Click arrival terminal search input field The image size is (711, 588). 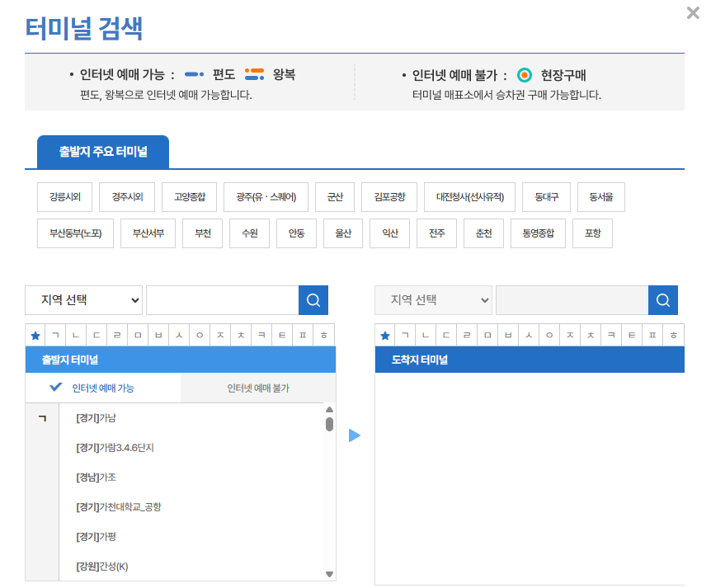572,300
